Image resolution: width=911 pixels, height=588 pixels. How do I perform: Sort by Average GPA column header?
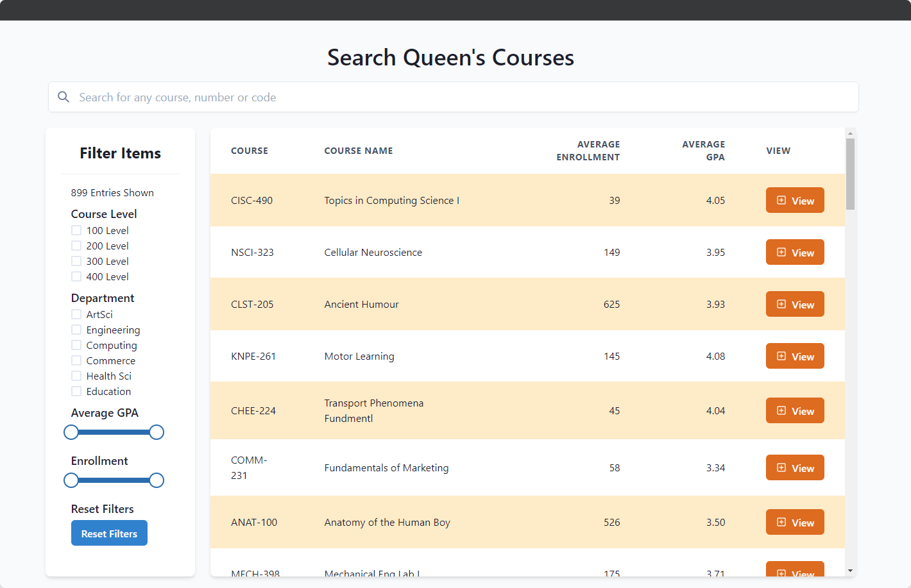703,151
